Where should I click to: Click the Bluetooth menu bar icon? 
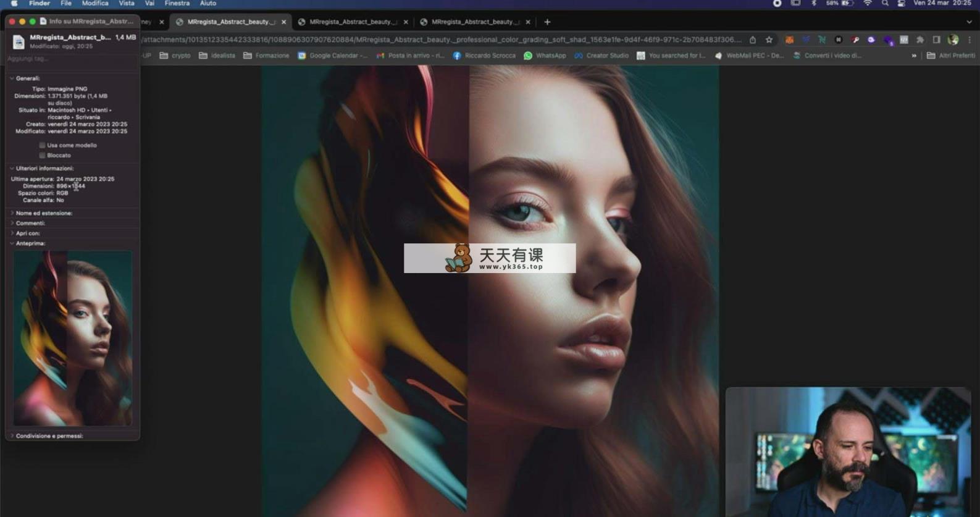[814, 4]
